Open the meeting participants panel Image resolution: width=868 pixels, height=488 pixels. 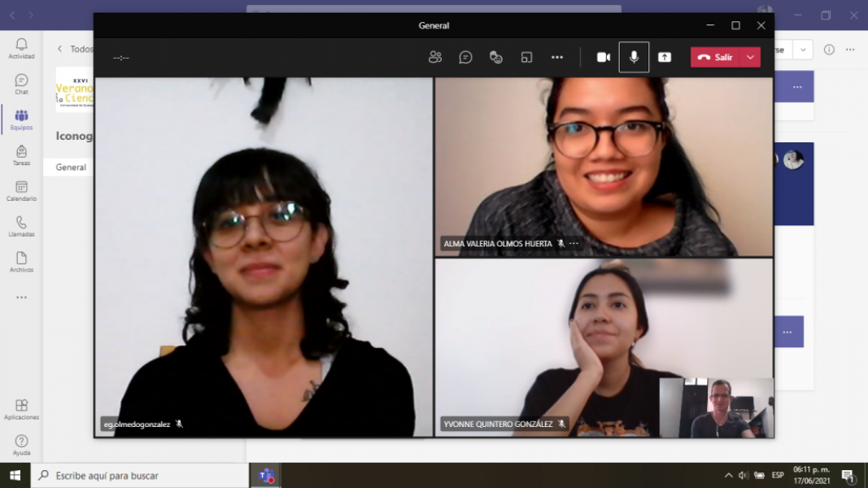[x=435, y=57]
